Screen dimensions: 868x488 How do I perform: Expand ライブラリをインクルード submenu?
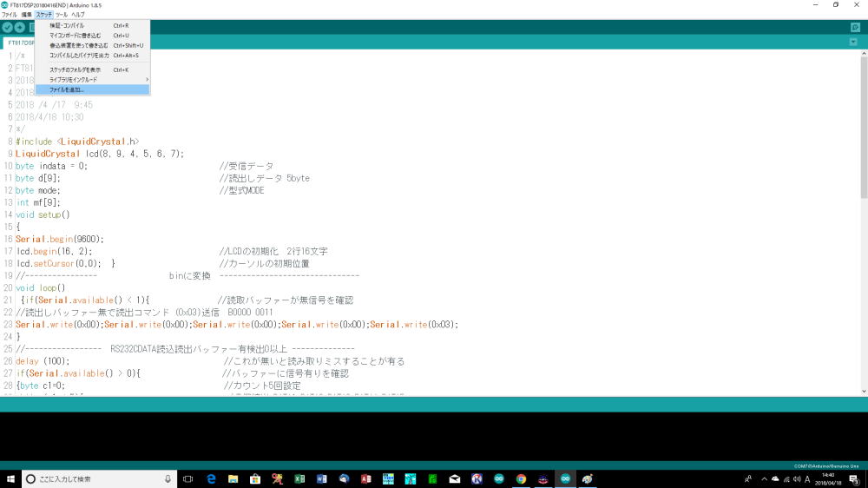pyautogui.click(x=93, y=80)
